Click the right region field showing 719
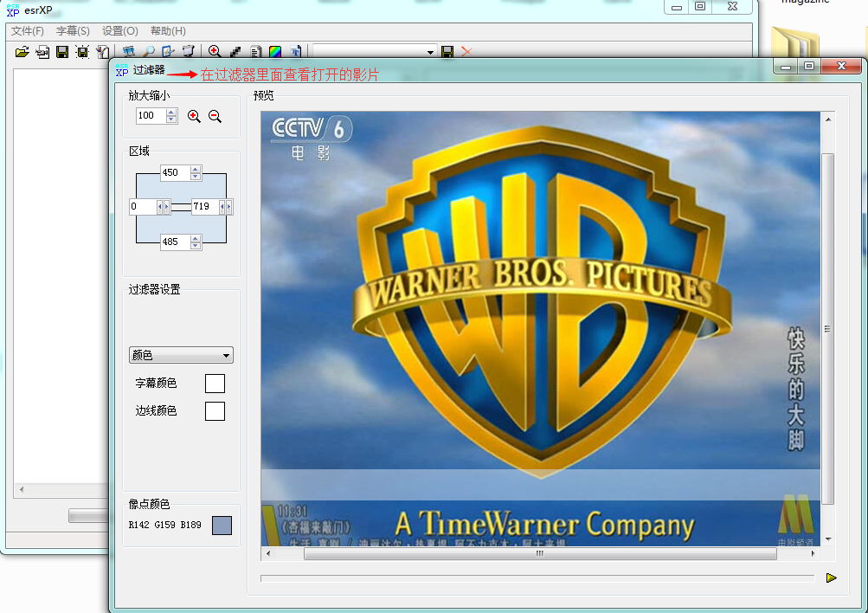Viewport: 868px width, 613px height. (205, 207)
